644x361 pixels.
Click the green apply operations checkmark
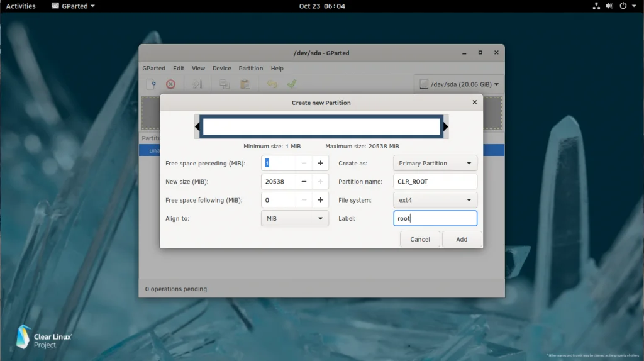click(292, 84)
